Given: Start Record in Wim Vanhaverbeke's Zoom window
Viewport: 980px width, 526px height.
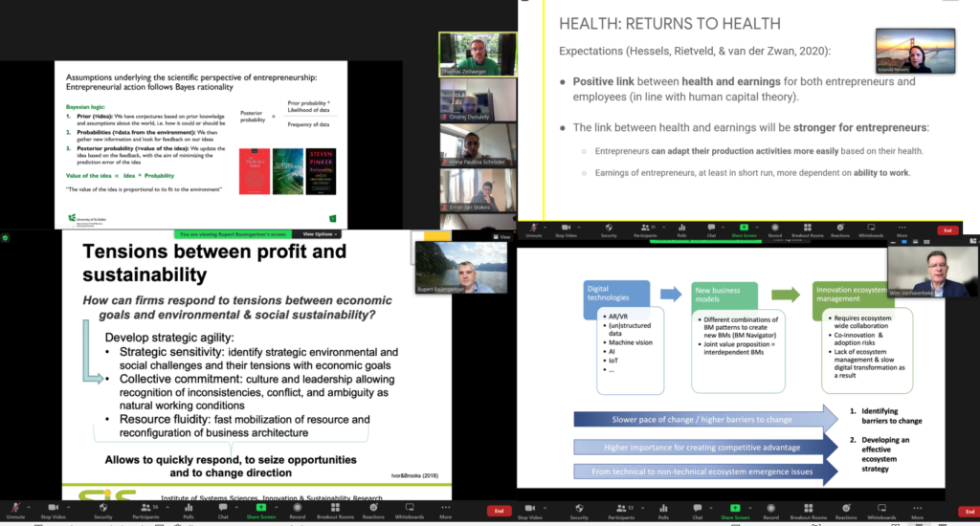Looking at the screenshot, I should [x=770, y=511].
